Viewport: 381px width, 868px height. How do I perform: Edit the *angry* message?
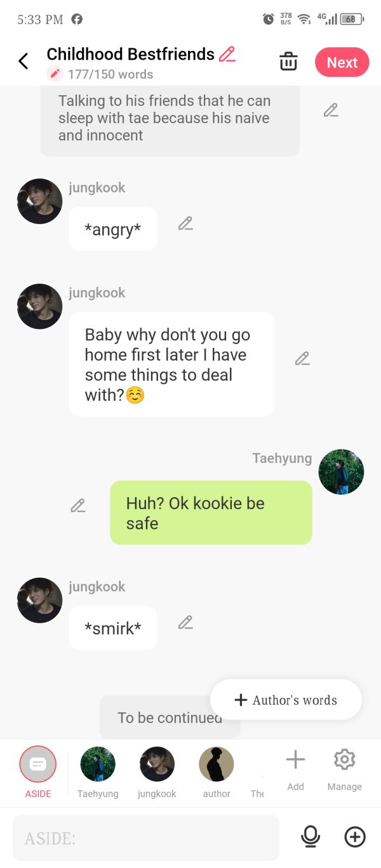[x=185, y=224]
